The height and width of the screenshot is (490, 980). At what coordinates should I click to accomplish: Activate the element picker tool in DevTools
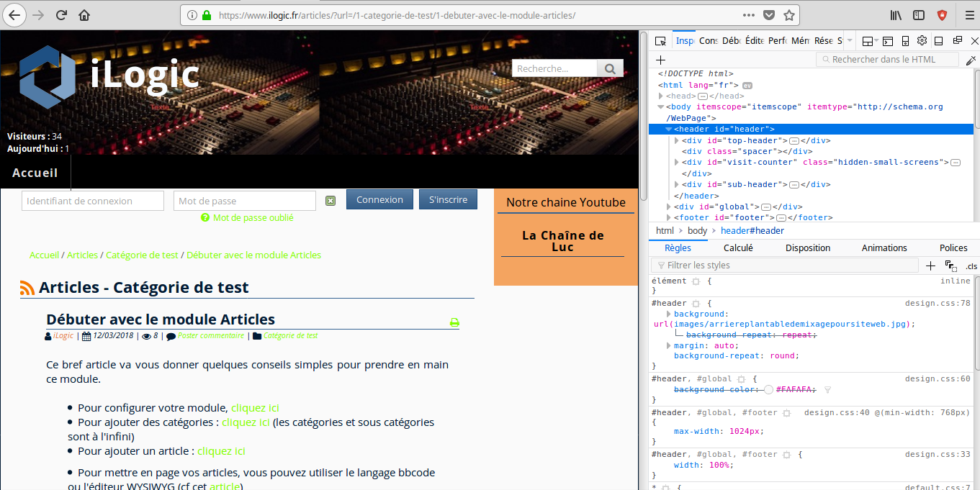coord(660,41)
